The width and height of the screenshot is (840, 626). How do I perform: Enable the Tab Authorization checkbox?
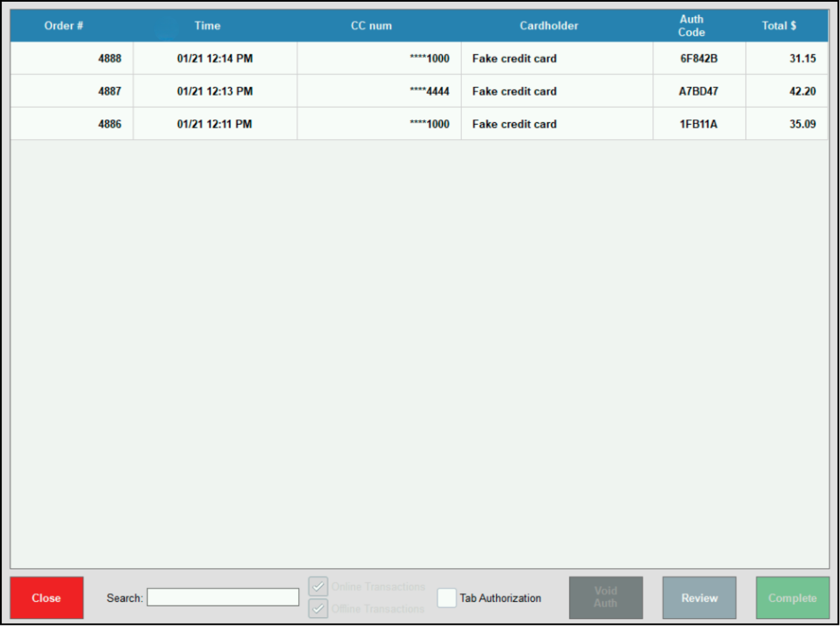tap(447, 598)
